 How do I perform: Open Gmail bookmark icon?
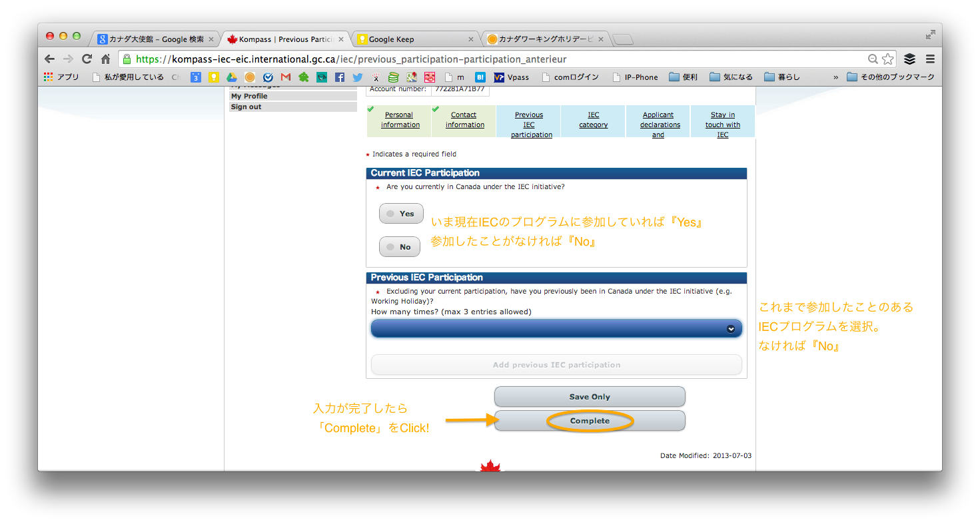[286, 77]
